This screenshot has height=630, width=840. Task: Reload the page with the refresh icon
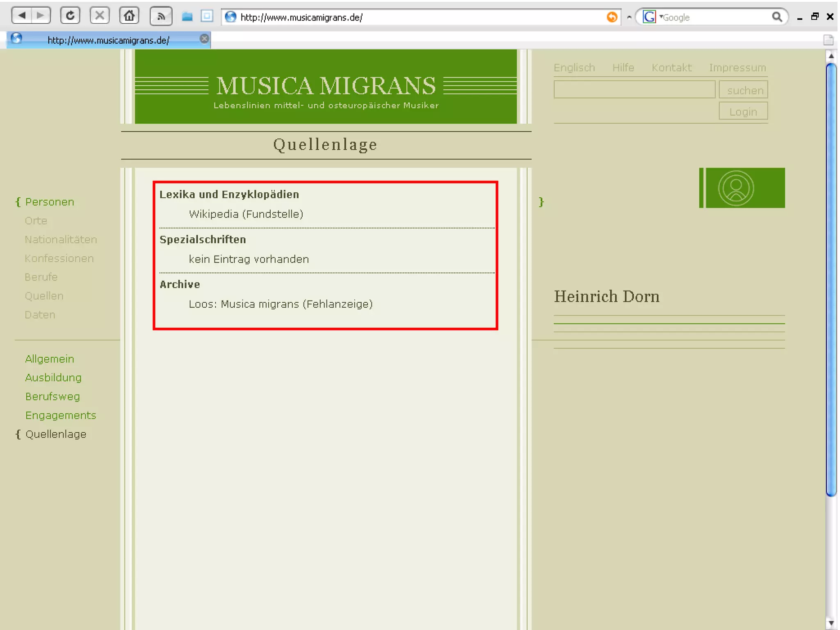click(70, 16)
